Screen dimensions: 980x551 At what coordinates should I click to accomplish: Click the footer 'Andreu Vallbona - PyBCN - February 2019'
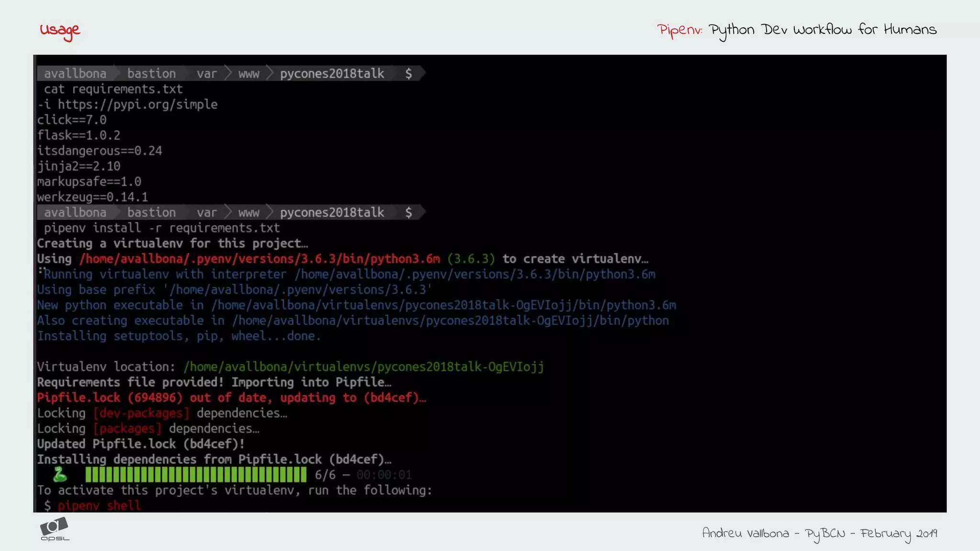click(819, 533)
